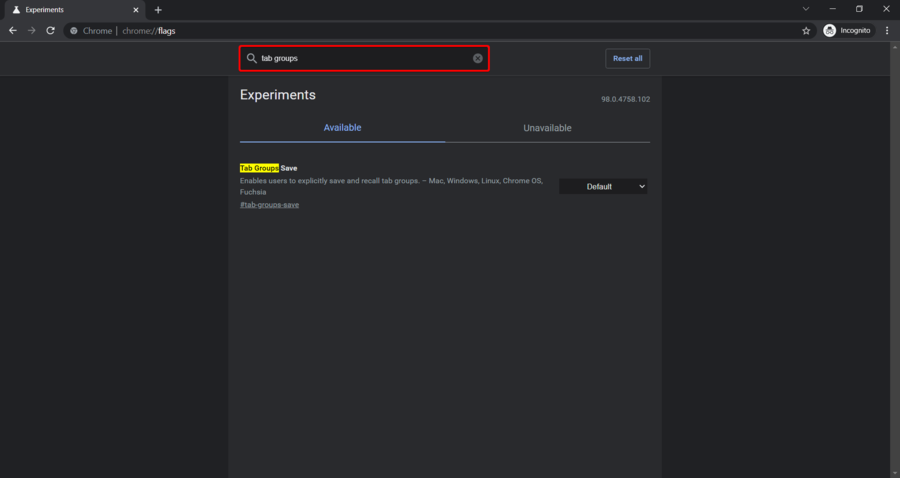Bookmark this page with the star icon
The image size is (900, 478).
tap(806, 31)
